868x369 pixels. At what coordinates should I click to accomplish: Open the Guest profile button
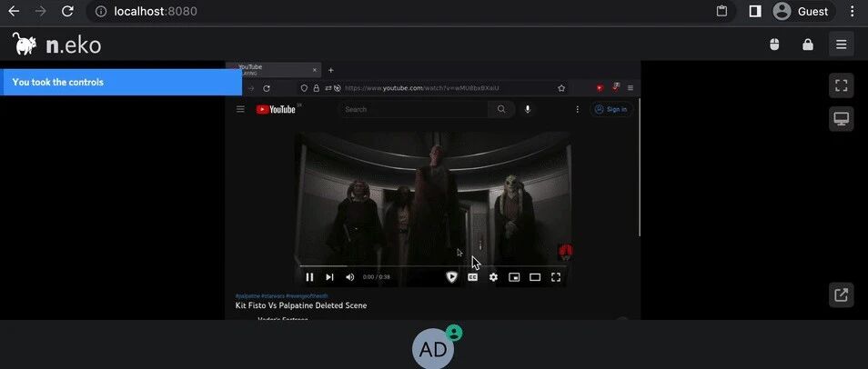pyautogui.click(x=803, y=11)
